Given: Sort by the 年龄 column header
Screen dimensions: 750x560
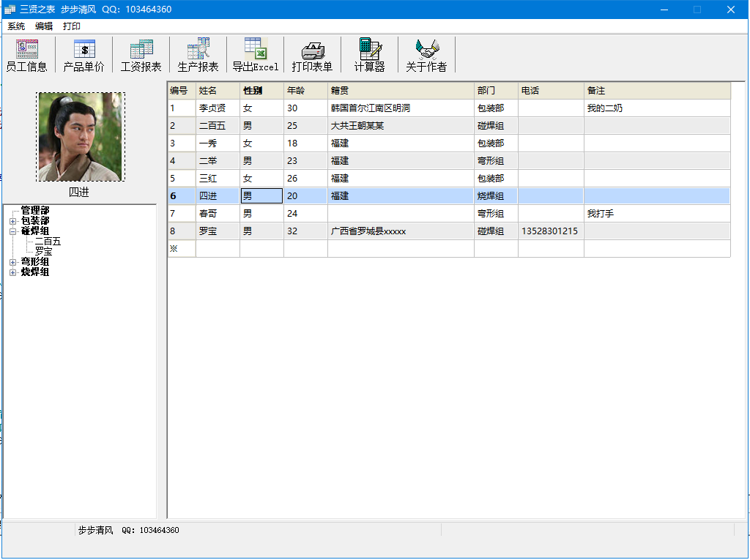Looking at the screenshot, I should click(305, 91).
